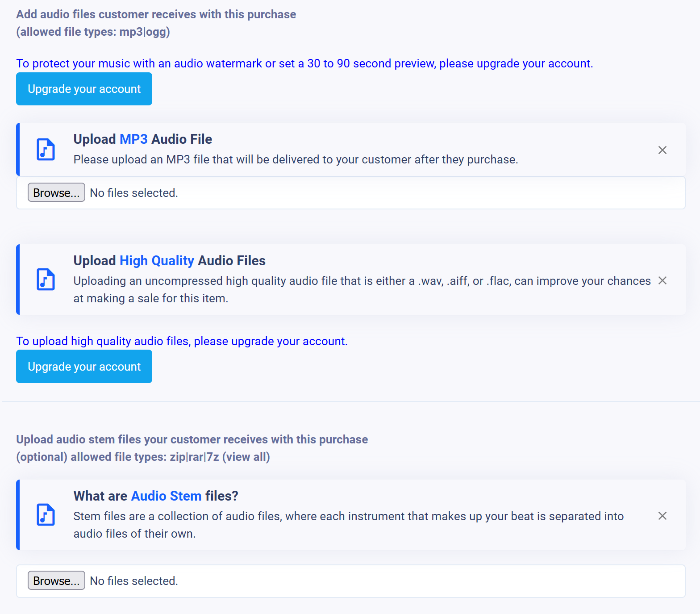Click 'Upload audio stem files your customer receives' label
The height and width of the screenshot is (614, 700).
192,439
